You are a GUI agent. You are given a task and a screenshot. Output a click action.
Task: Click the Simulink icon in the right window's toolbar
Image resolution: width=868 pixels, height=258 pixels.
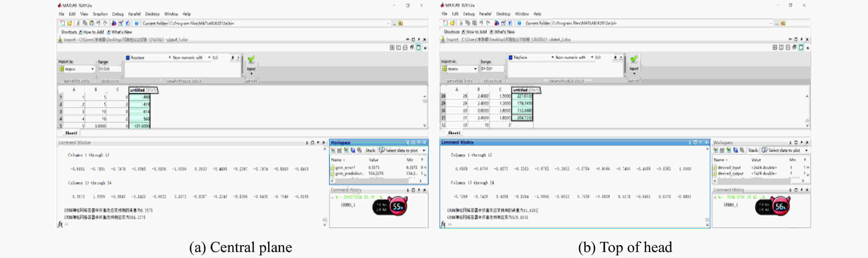pos(497,23)
